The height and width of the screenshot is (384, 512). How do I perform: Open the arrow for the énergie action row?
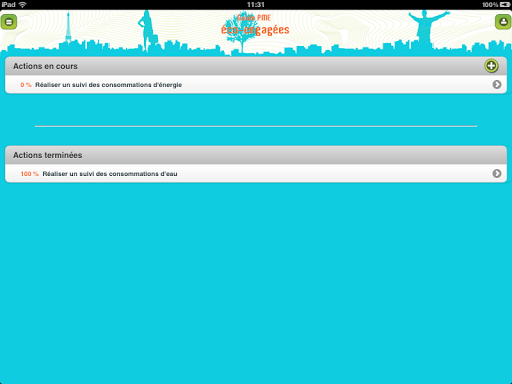click(x=497, y=85)
